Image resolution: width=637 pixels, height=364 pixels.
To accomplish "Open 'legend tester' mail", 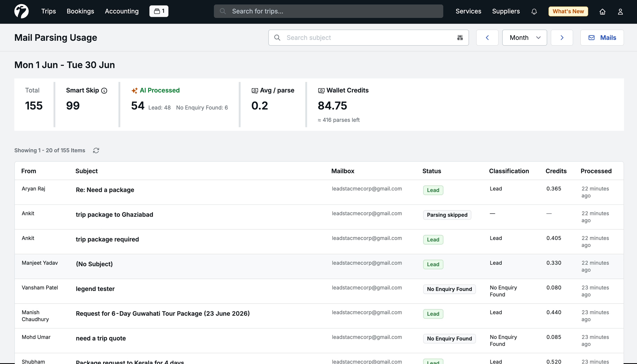I will pos(95,289).
